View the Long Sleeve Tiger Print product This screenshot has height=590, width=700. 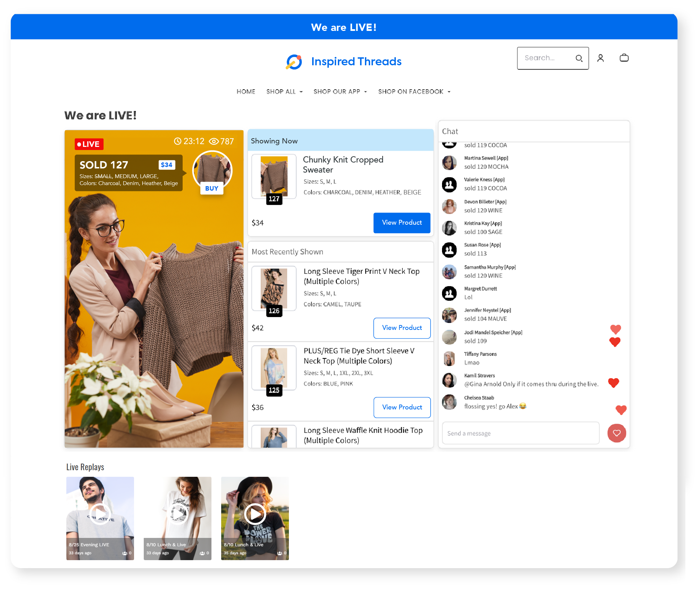[x=402, y=328]
